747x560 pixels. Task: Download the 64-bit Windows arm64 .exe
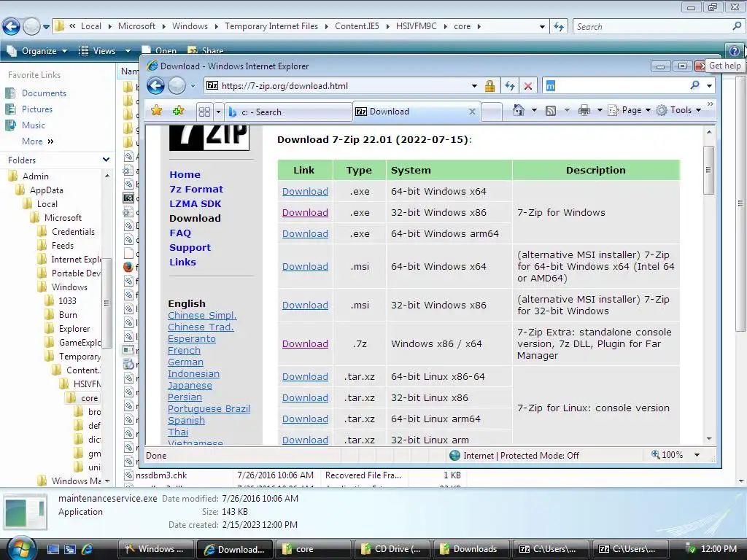[305, 234]
